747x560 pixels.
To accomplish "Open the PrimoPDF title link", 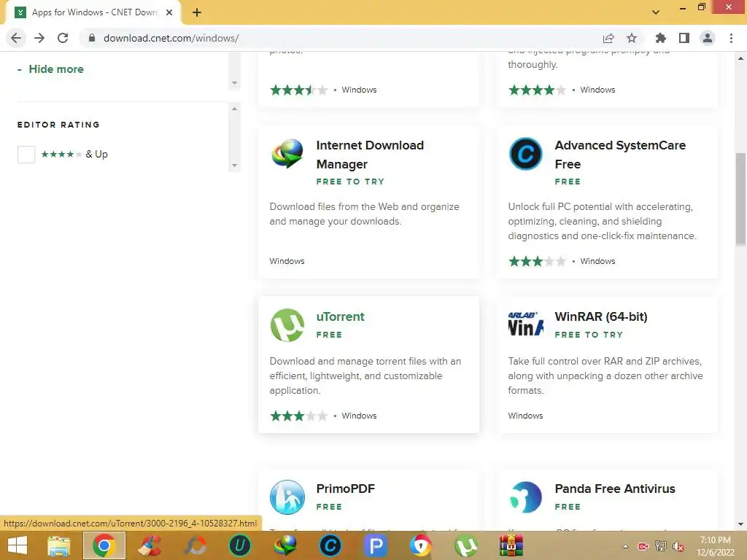I will 346,489.
